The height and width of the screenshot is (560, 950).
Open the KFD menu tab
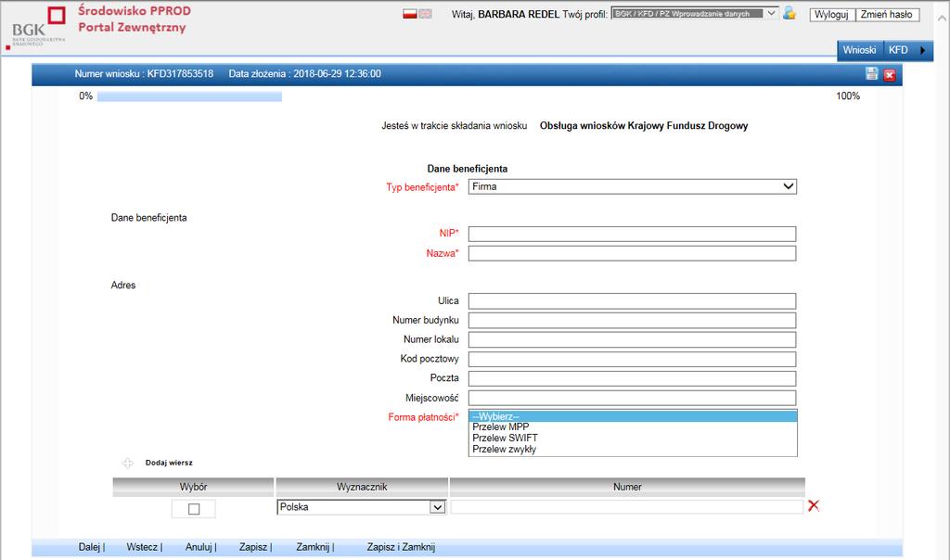tap(898, 50)
